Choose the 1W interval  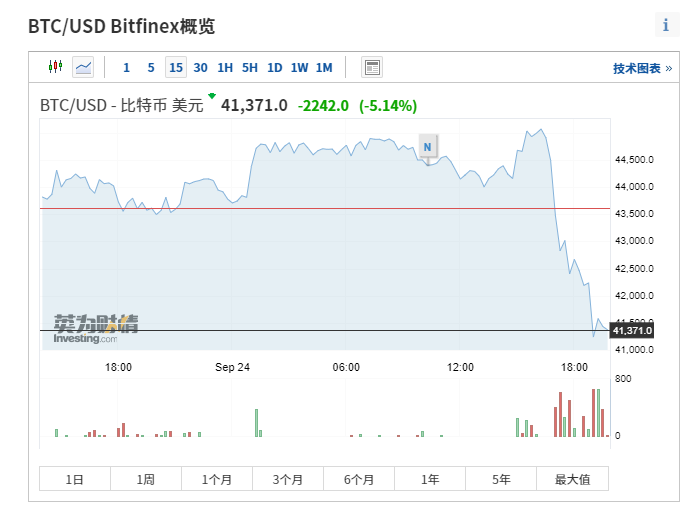tap(300, 68)
